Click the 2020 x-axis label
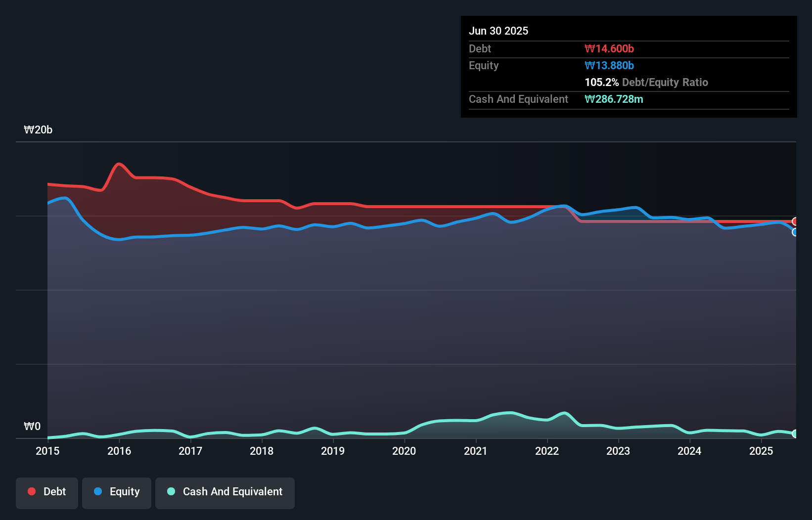 point(404,451)
